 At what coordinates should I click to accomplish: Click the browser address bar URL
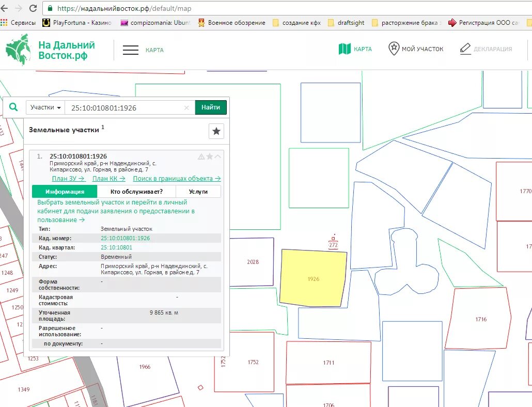tap(124, 8)
